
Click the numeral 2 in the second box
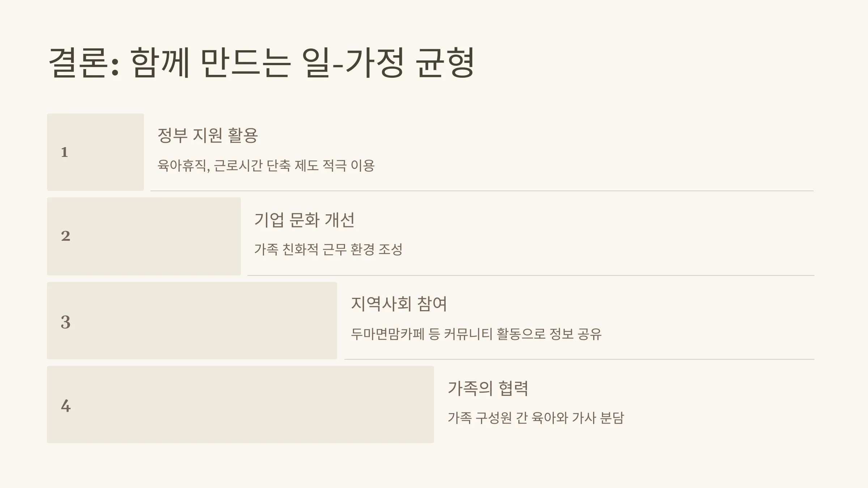pos(65,236)
